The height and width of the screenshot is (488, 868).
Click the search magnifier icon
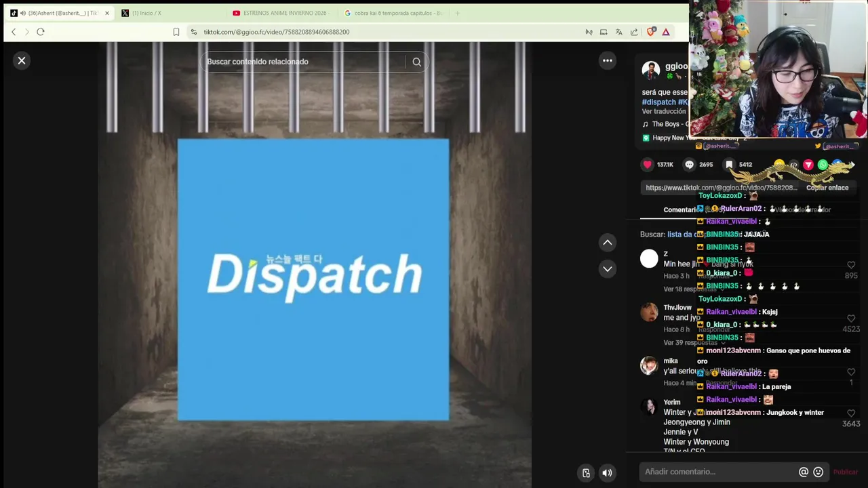416,62
